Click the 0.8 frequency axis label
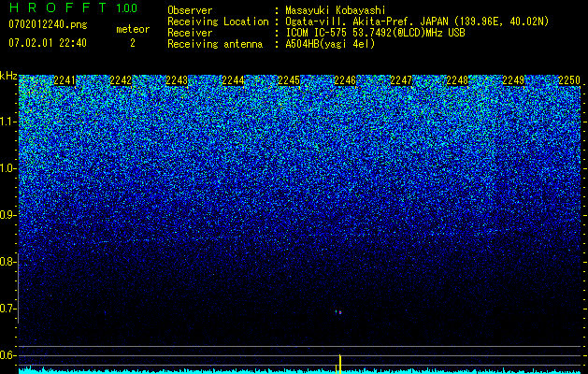588x374 pixels. tap(7, 262)
